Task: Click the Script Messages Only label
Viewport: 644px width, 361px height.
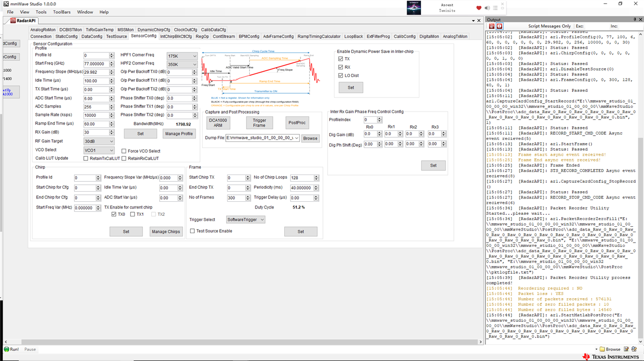Action: [549, 26]
